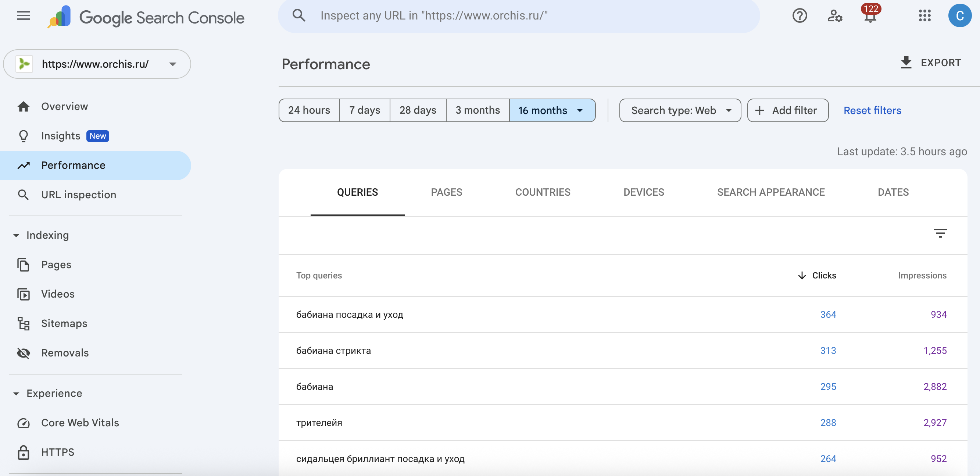Click the Add filter button
The image size is (980, 476).
click(787, 110)
